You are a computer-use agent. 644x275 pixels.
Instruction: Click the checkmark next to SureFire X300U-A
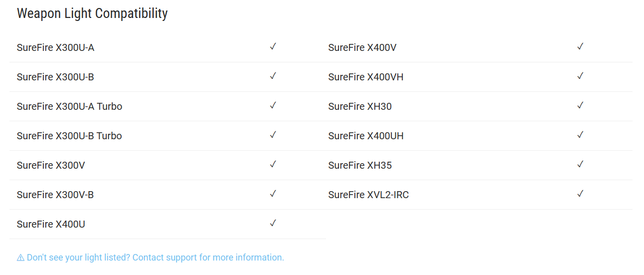pos(273,47)
